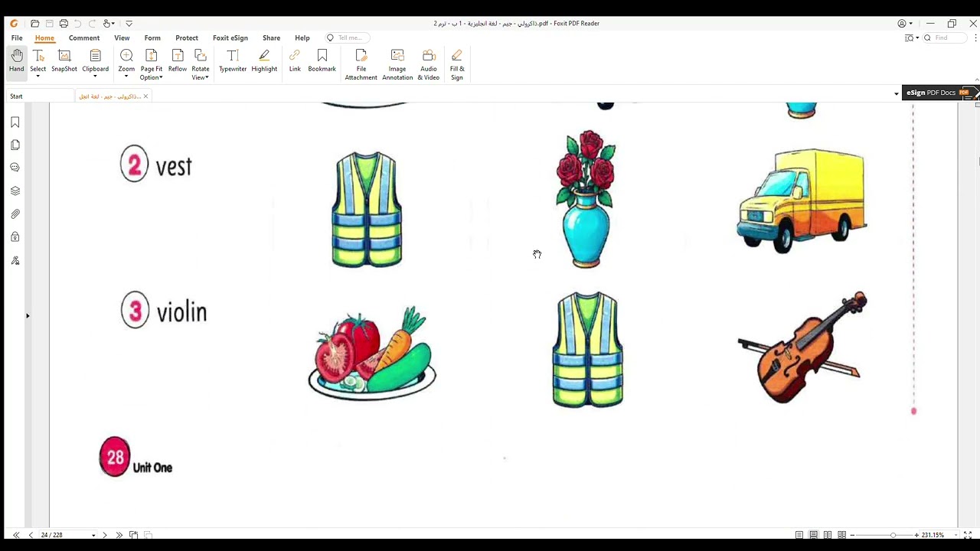The image size is (980, 551).
Task: Go to first page
Action: pos(16,535)
